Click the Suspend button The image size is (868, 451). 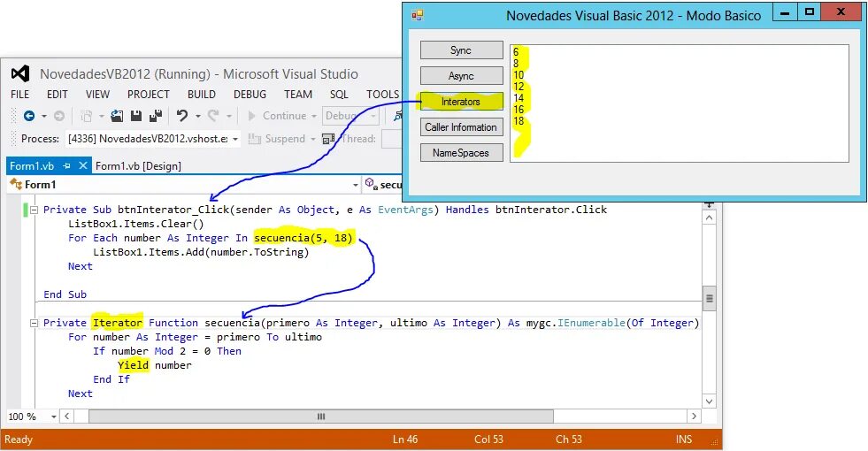point(277,139)
